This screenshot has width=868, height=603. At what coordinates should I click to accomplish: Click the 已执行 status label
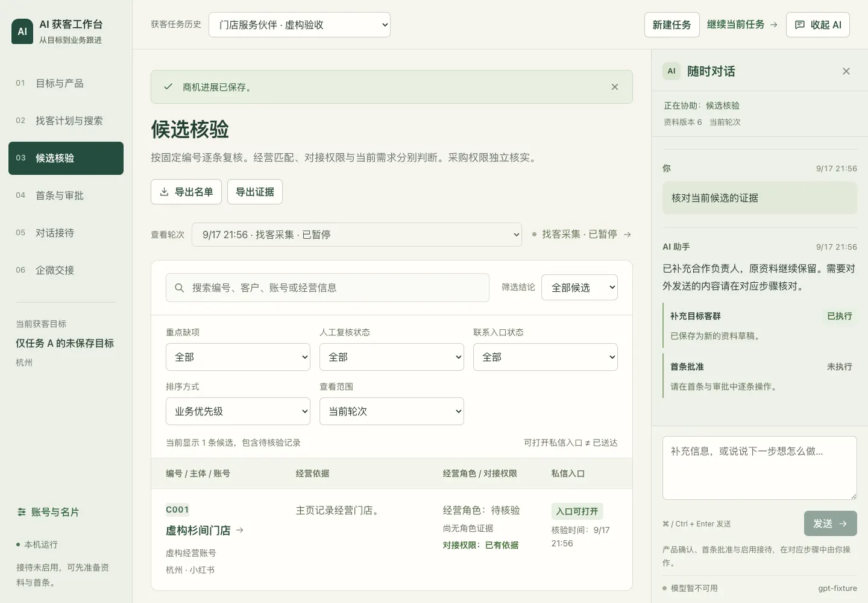pos(840,316)
